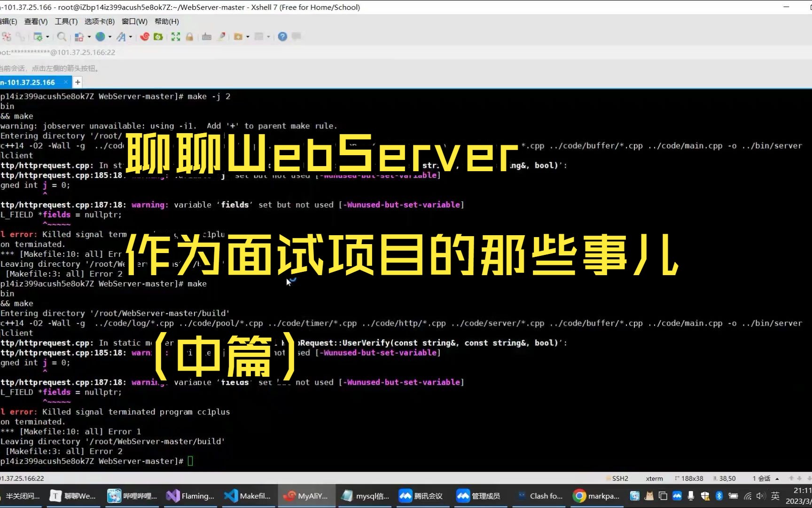Click the status bar address 37.25.166:22
This screenshot has width=812, height=508.
[x=22, y=478]
